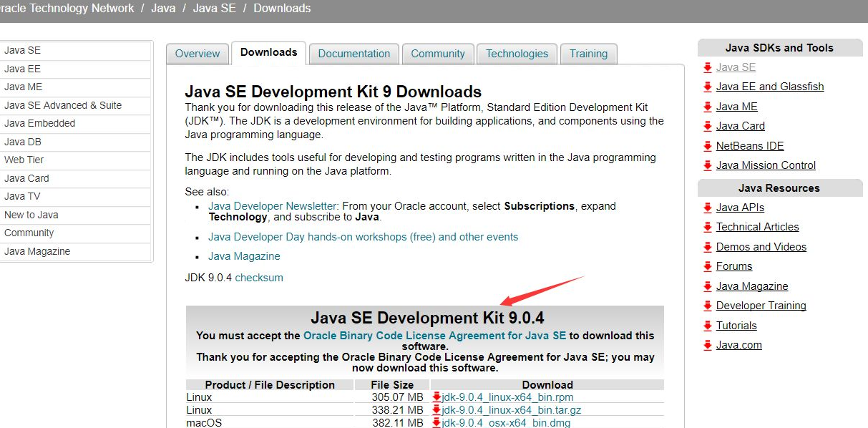The image size is (868, 428).
Task: Click download icon for linux-x64_bin.tar.gz
Action: (437, 410)
